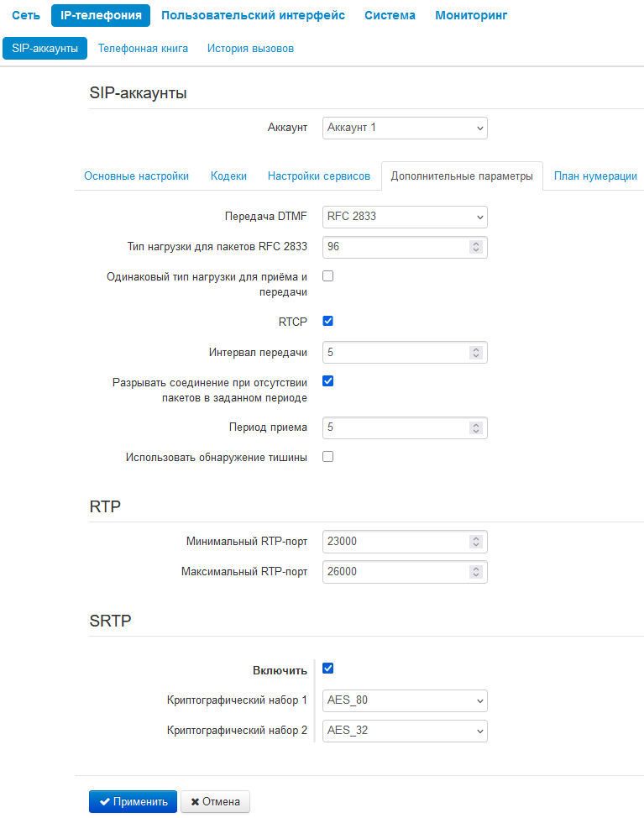This screenshot has height=818, width=644.
Task: Open Криптографический набор 1 dropdown
Action: (x=405, y=700)
